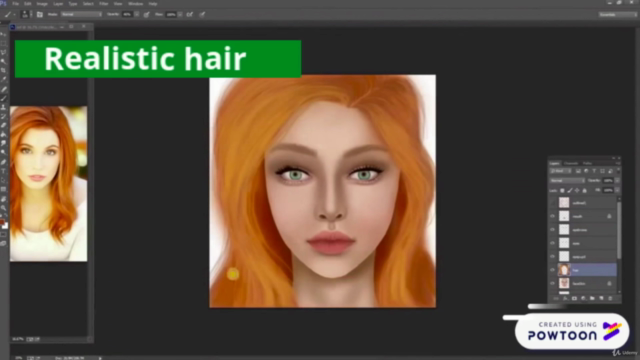Open the File menu

16,4
